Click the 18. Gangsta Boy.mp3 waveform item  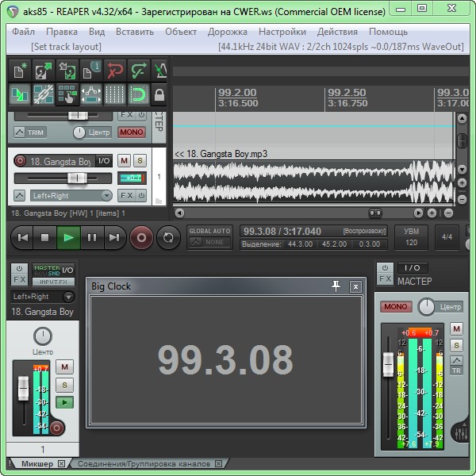(314, 182)
